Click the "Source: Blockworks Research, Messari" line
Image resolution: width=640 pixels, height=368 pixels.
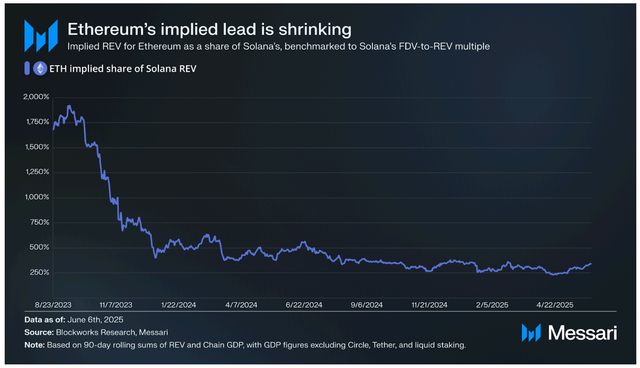tap(96, 333)
